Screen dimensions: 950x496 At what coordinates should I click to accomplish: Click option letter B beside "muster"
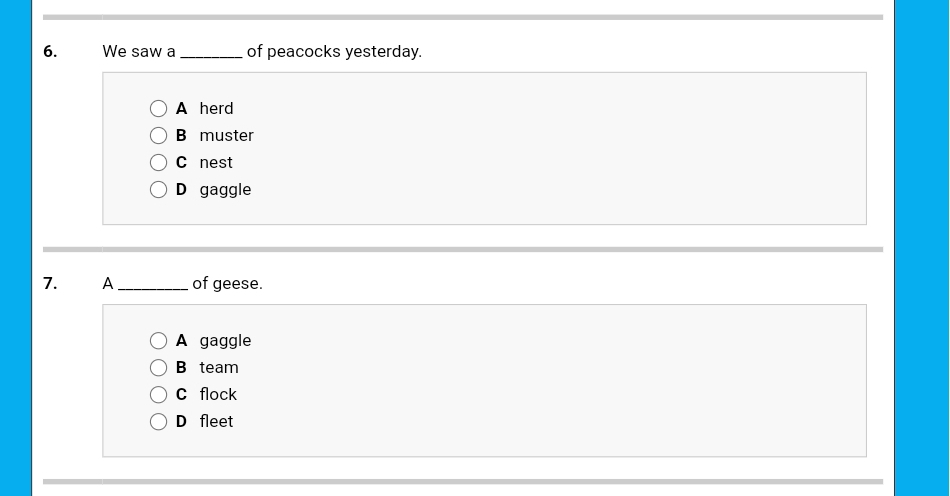coord(181,136)
